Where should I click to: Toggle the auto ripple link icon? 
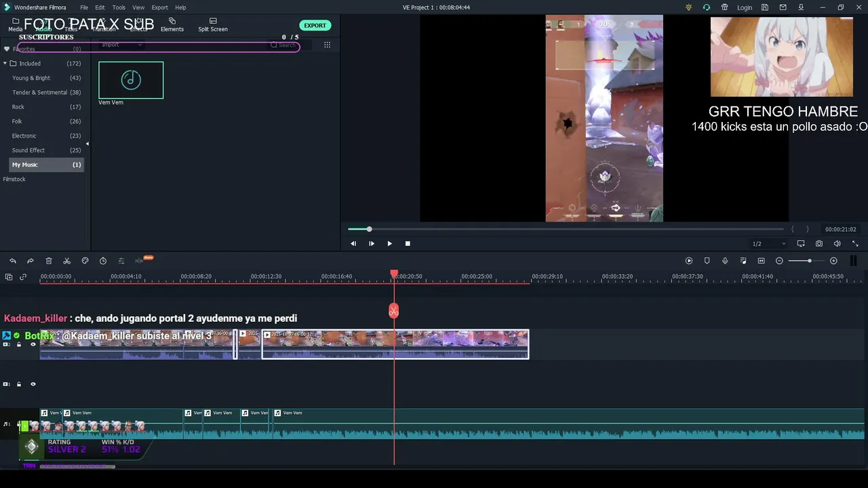tap(23, 277)
